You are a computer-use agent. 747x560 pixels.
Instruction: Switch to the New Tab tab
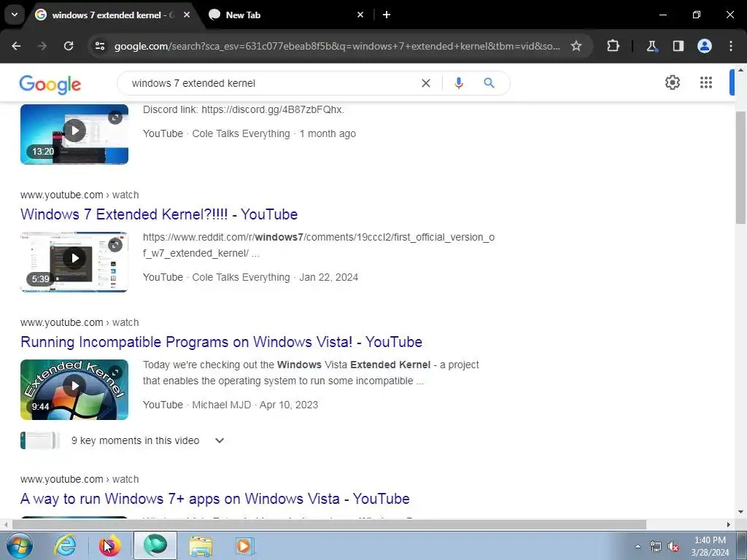(x=284, y=15)
